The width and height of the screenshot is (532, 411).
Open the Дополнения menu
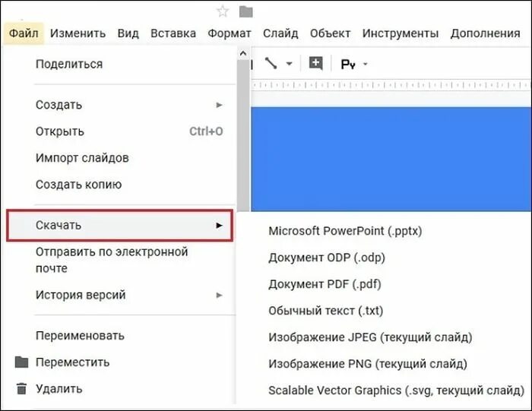[x=485, y=33]
